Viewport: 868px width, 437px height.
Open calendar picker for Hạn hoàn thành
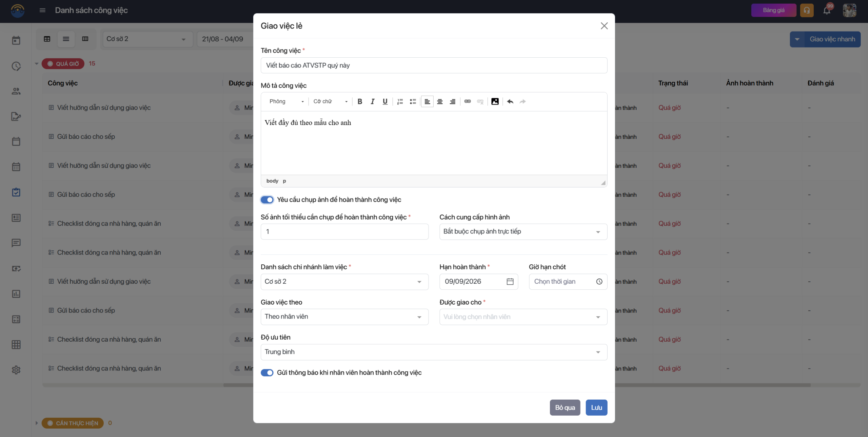(x=510, y=282)
